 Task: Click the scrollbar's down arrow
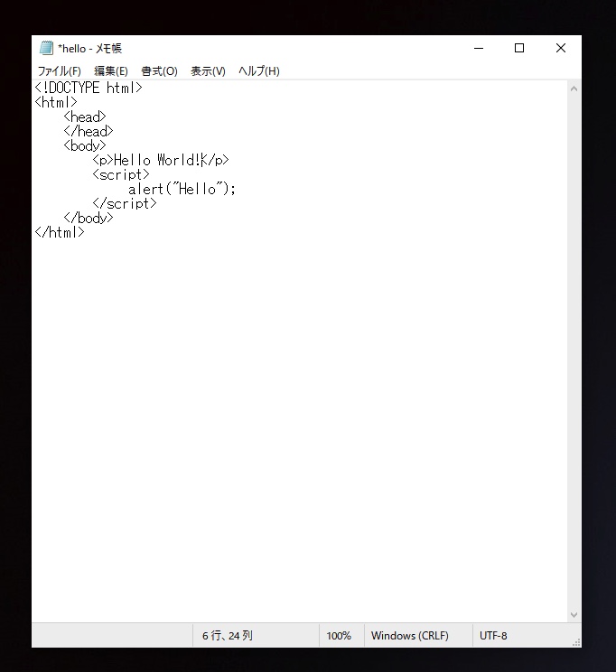click(x=574, y=614)
